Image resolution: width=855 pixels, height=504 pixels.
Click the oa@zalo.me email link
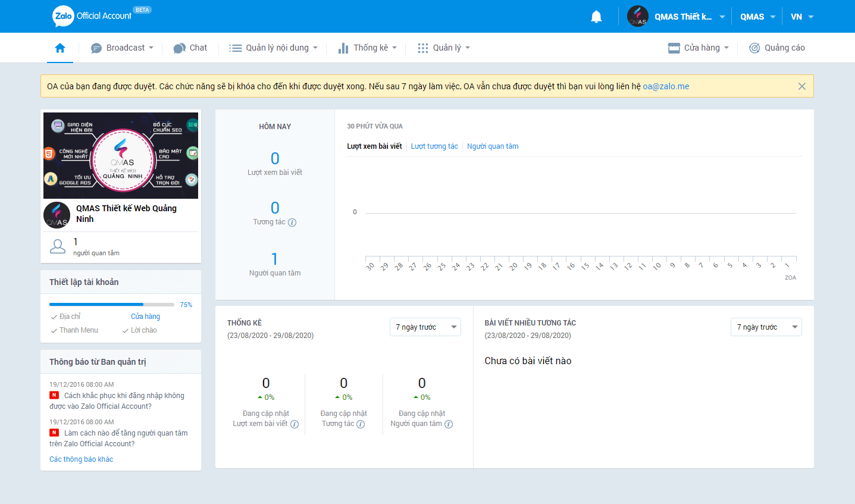click(x=666, y=86)
